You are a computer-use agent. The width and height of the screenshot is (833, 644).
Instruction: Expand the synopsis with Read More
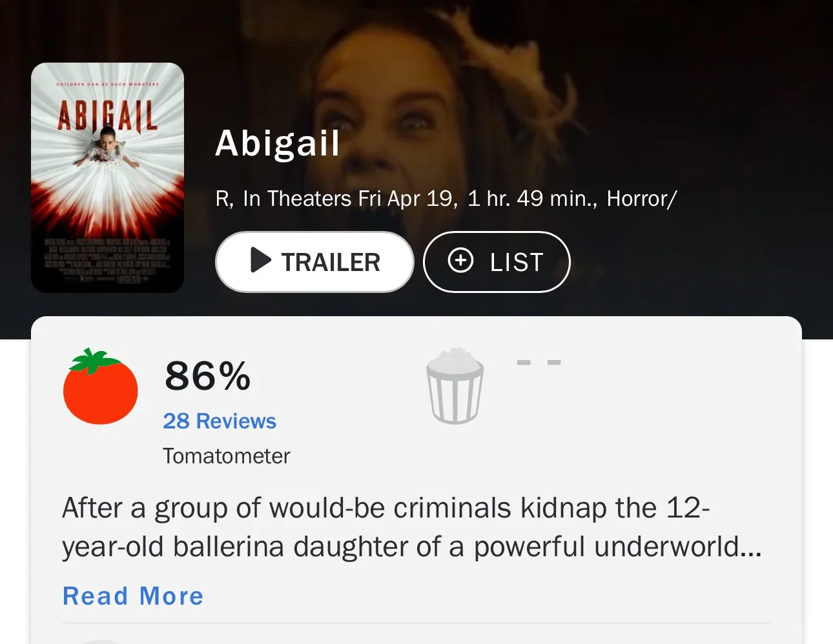(133, 596)
